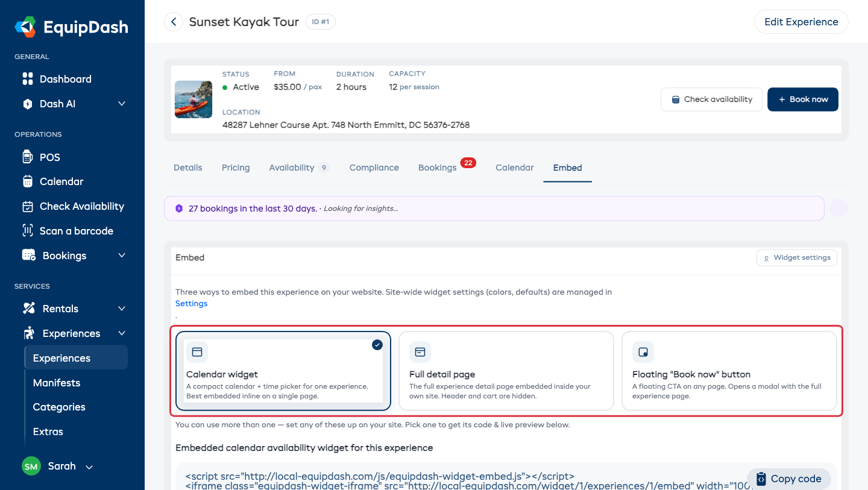Select the Calendar widget embed option
The width and height of the screenshot is (868, 490).
(283, 371)
